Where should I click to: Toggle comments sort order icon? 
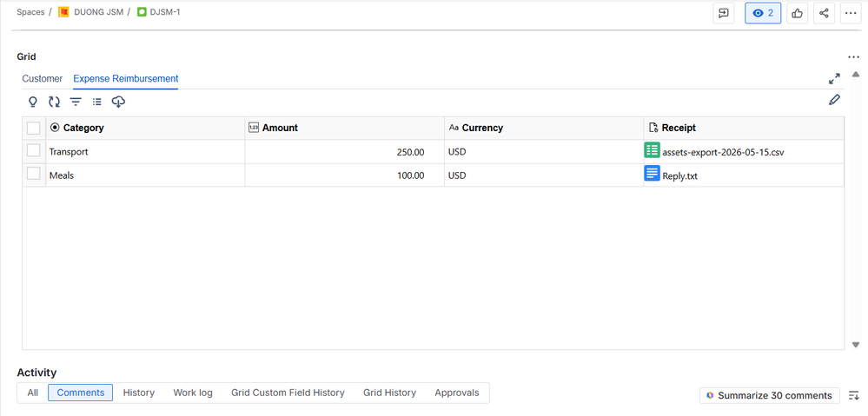853,395
